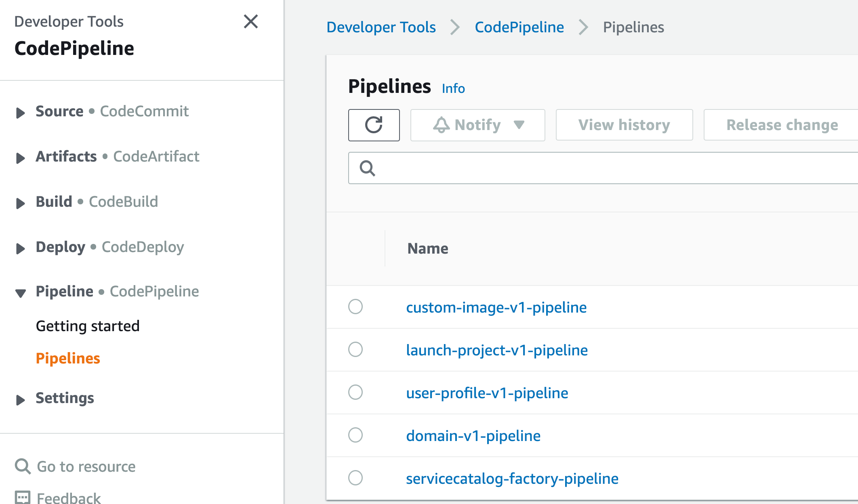Click the Go to resource search icon

click(x=23, y=466)
